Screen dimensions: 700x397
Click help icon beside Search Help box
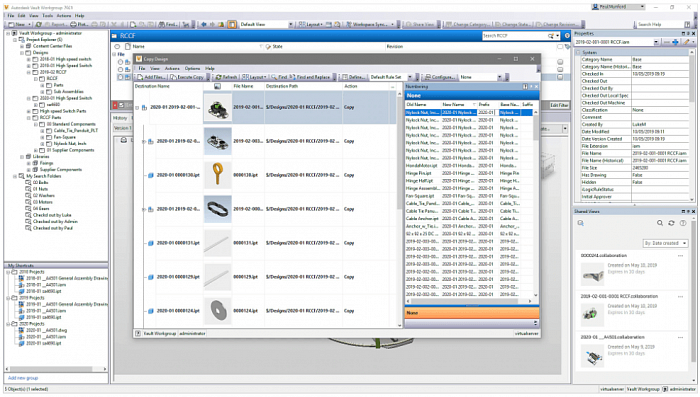(688, 24)
